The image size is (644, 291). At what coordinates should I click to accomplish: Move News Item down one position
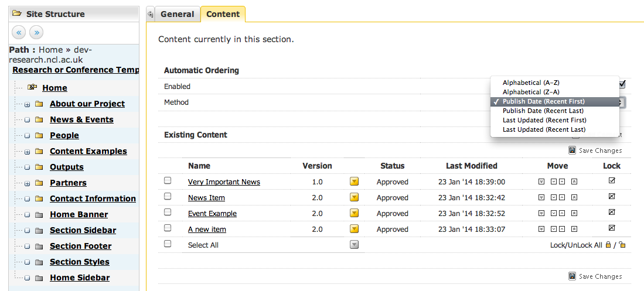[x=554, y=198]
